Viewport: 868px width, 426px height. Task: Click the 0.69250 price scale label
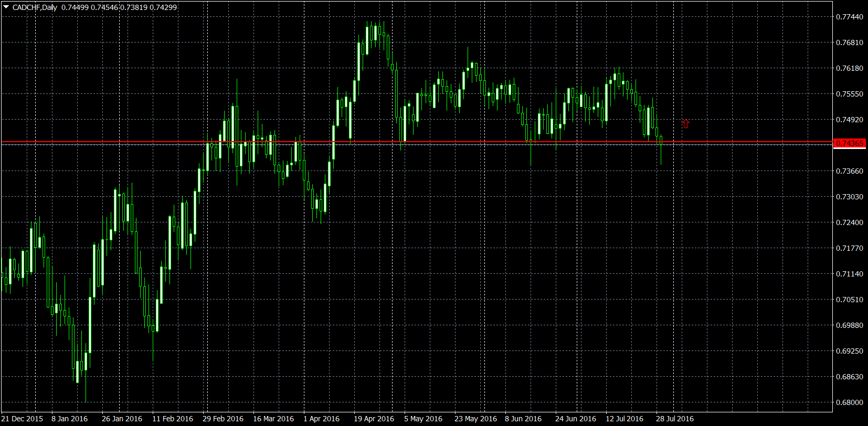coord(849,351)
